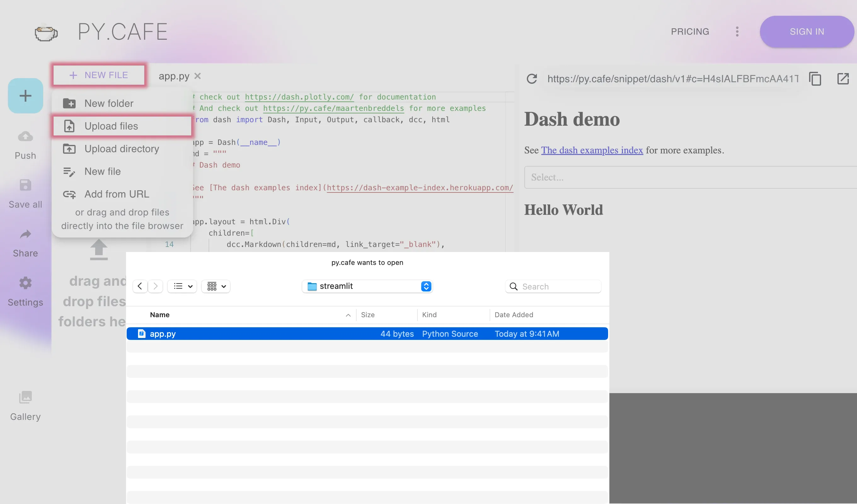Click the Settings icon in the sidebar
857x504 pixels.
click(25, 283)
